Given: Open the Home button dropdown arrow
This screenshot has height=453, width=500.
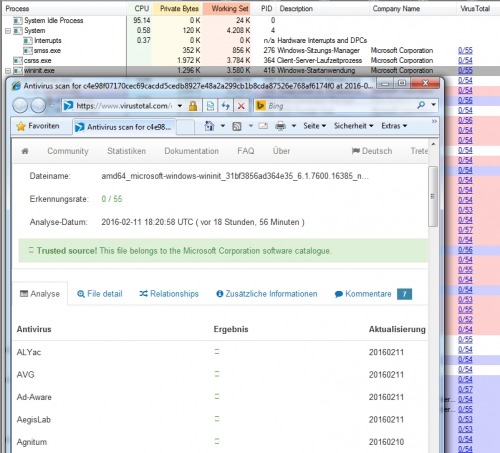Looking at the screenshot, I should 223,126.
